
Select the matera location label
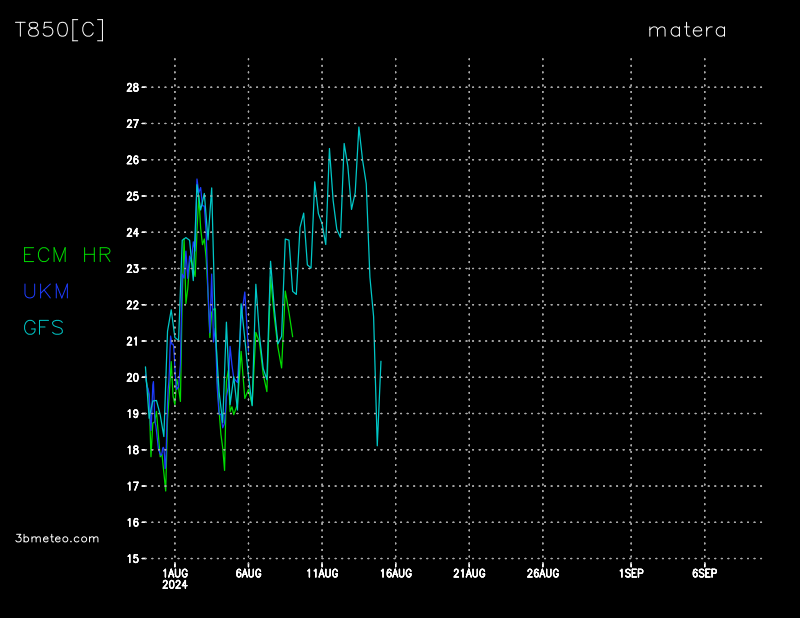[x=687, y=30]
